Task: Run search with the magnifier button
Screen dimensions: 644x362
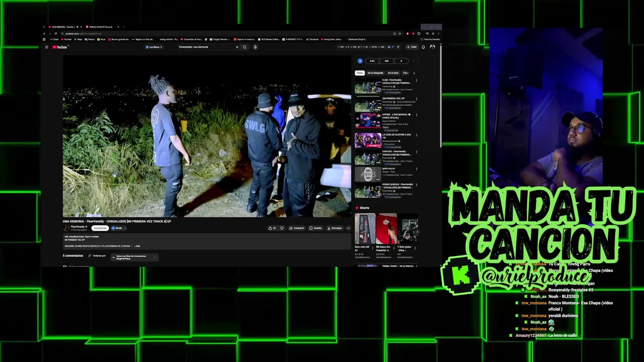Action: click(245, 47)
